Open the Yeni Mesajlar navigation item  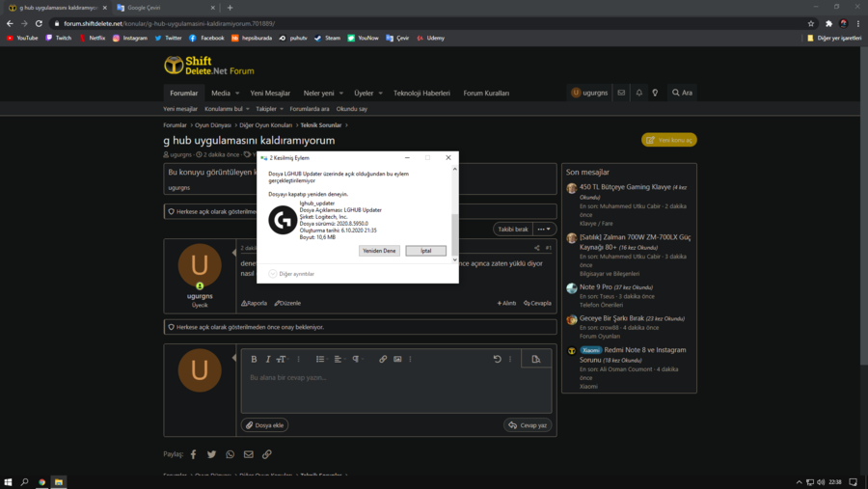point(270,93)
